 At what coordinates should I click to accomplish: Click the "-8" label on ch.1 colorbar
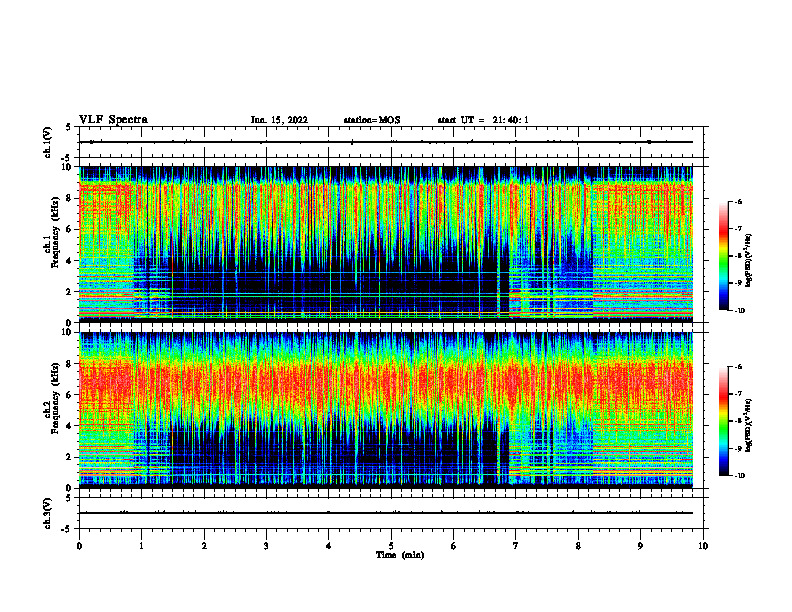[x=738, y=256]
